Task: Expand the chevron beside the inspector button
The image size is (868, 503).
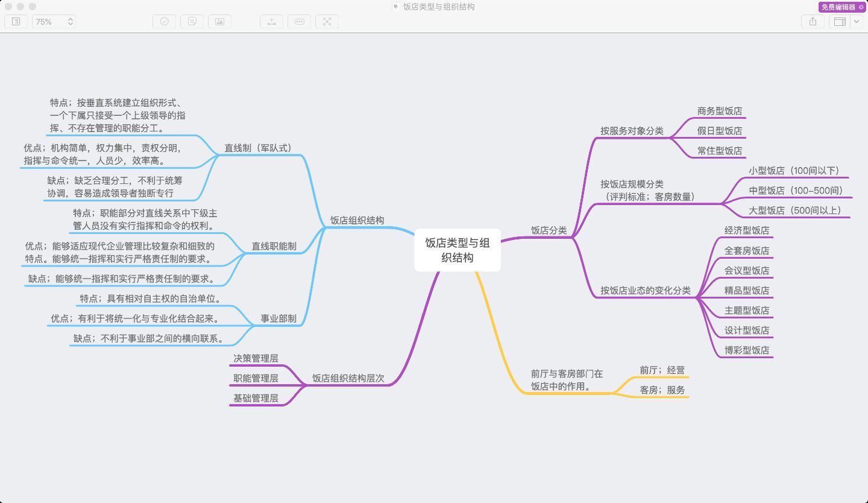Action: coord(857,22)
